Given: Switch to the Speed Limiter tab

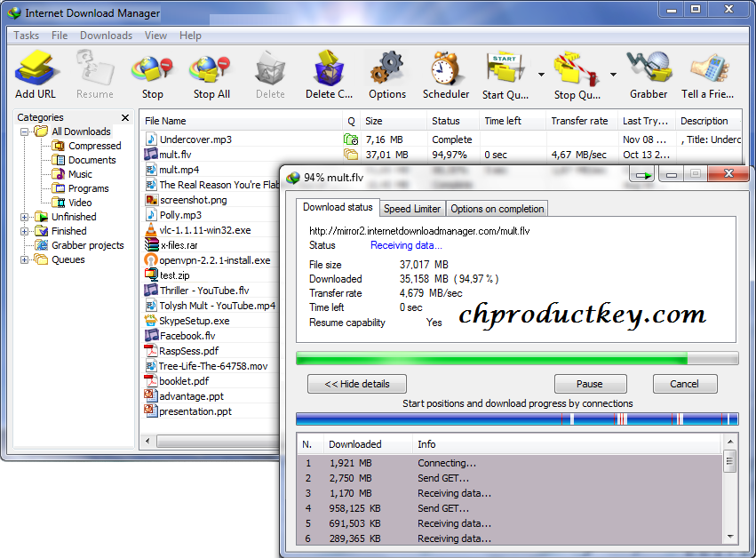Looking at the screenshot, I should pos(412,208).
